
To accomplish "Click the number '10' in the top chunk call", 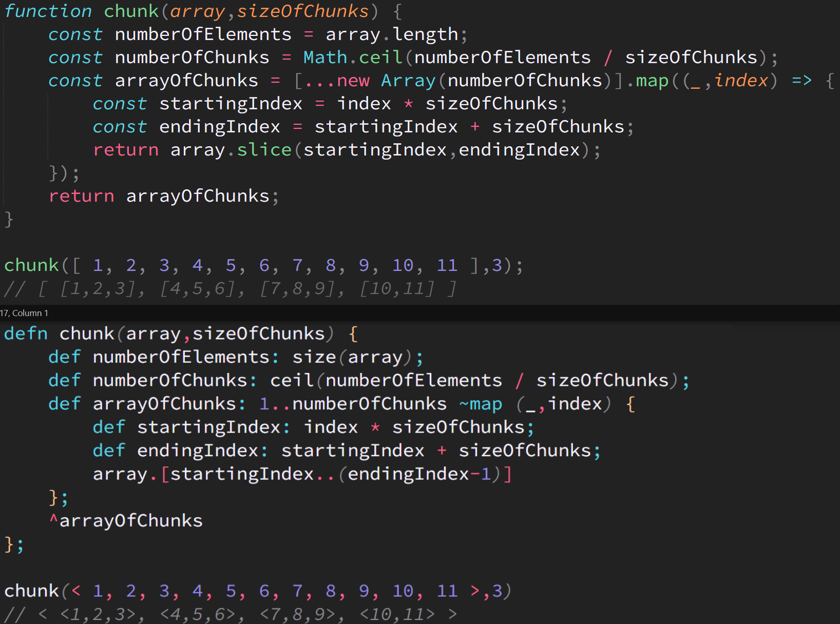I will tap(403, 265).
